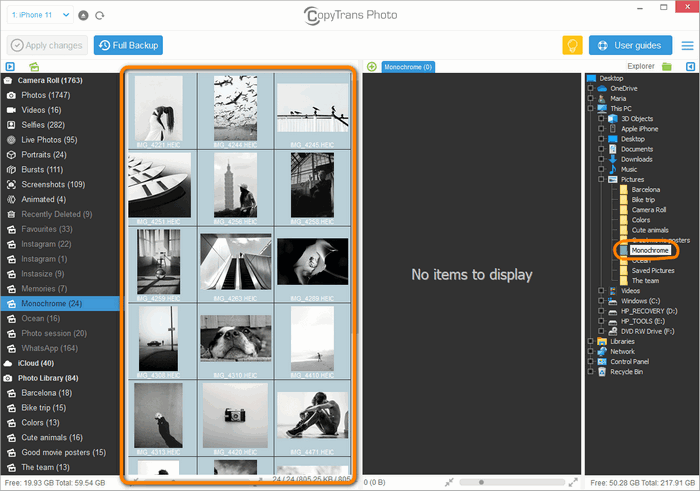Open WhatsApp (164) album
Image resolution: width=700 pixels, height=491 pixels.
pyautogui.click(x=49, y=348)
